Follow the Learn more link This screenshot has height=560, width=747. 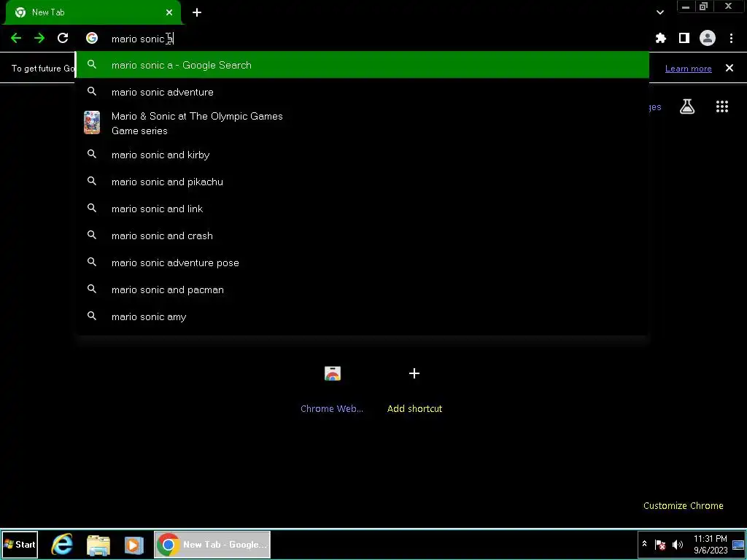[688, 69]
